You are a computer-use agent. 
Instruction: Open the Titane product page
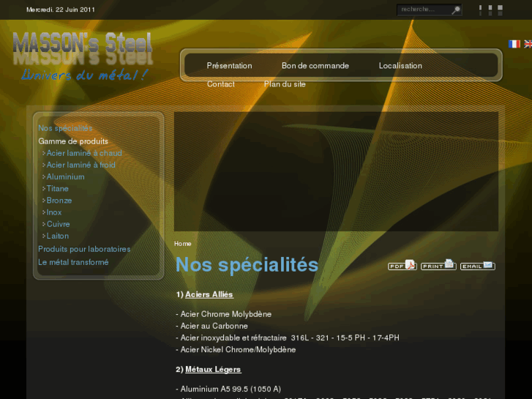pyautogui.click(x=57, y=188)
